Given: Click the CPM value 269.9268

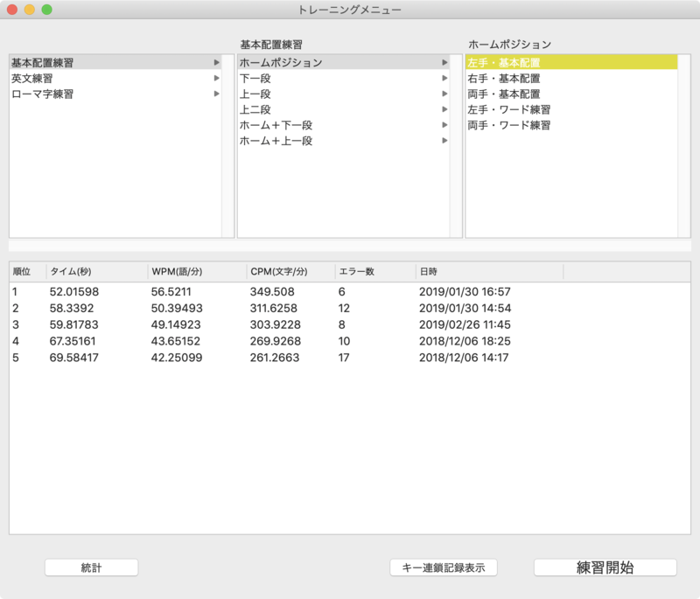Looking at the screenshot, I should click(x=276, y=341).
